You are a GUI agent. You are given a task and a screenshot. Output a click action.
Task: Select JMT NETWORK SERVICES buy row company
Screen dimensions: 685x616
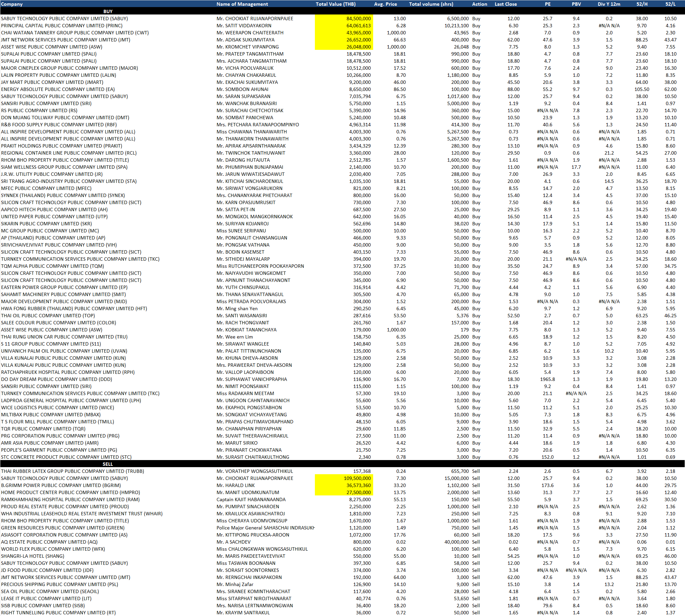click(65, 40)
